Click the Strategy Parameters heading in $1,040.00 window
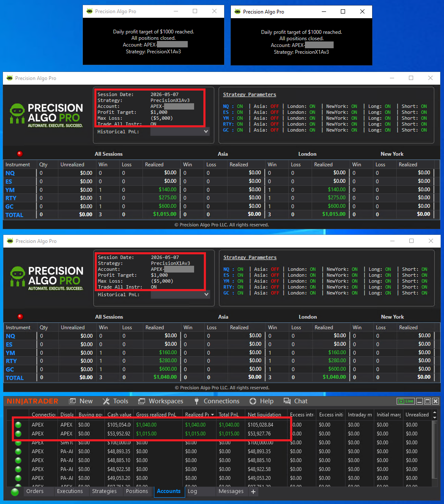444x504 pixels. click(x=250, y=257)
